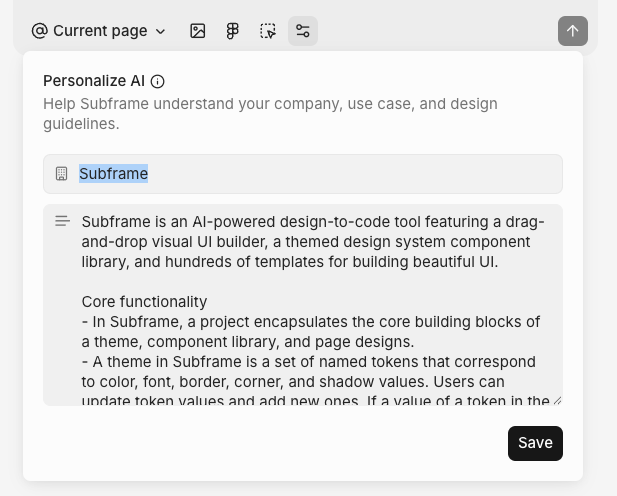
Task: Save the Personalize AI settings
Action: click(535, 443)
